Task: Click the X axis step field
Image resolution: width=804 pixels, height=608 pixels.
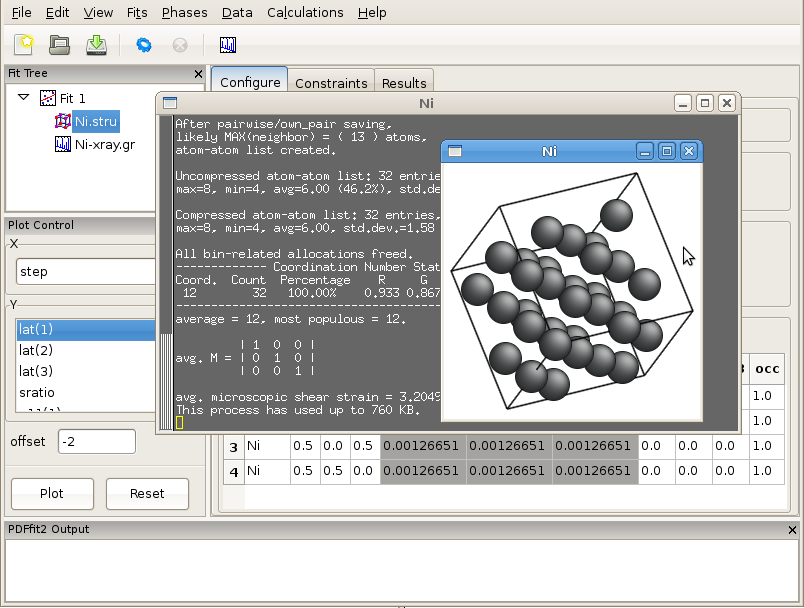Action: click(x=86, y=272)
